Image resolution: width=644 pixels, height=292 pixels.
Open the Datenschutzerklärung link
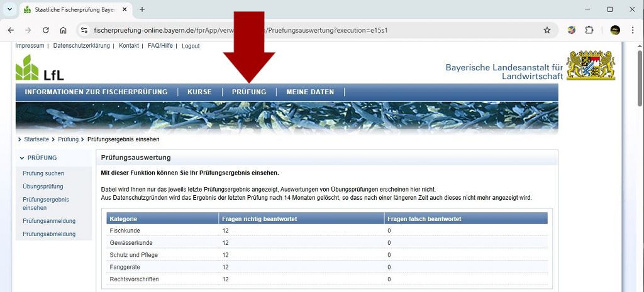pyautogui.click(x=81, y=46)
